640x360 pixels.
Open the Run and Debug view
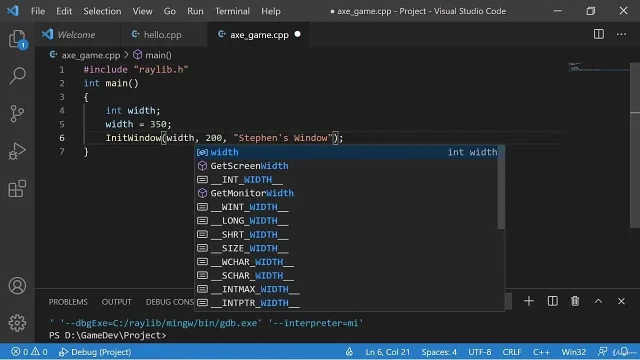click(x=17, y=151)
